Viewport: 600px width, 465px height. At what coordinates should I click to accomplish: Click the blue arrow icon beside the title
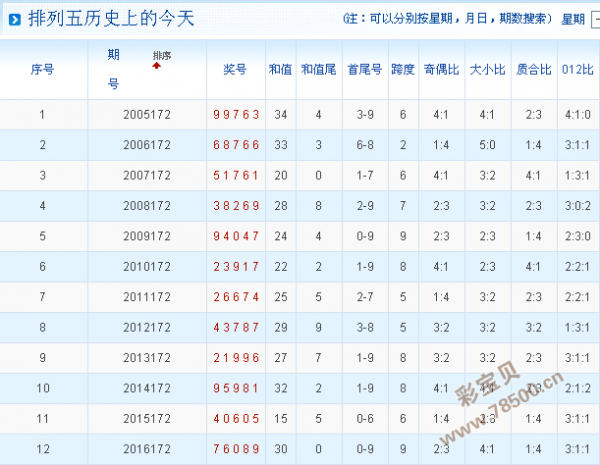click(15, 19)
